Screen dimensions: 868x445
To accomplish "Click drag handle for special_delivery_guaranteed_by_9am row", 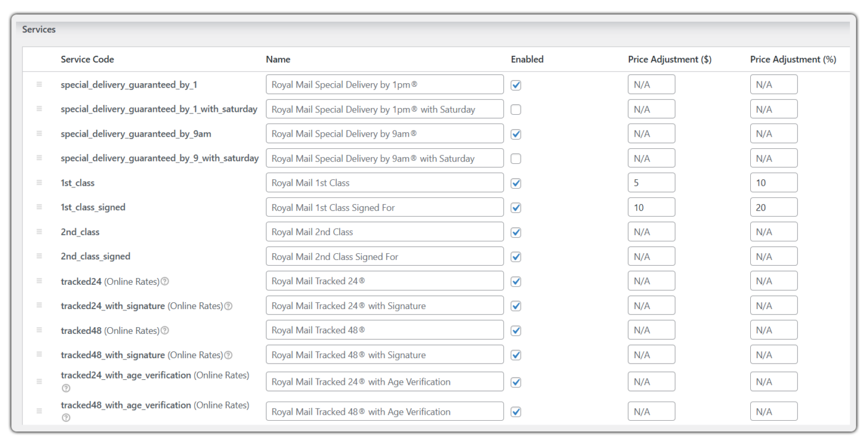I will coord(39,133).
